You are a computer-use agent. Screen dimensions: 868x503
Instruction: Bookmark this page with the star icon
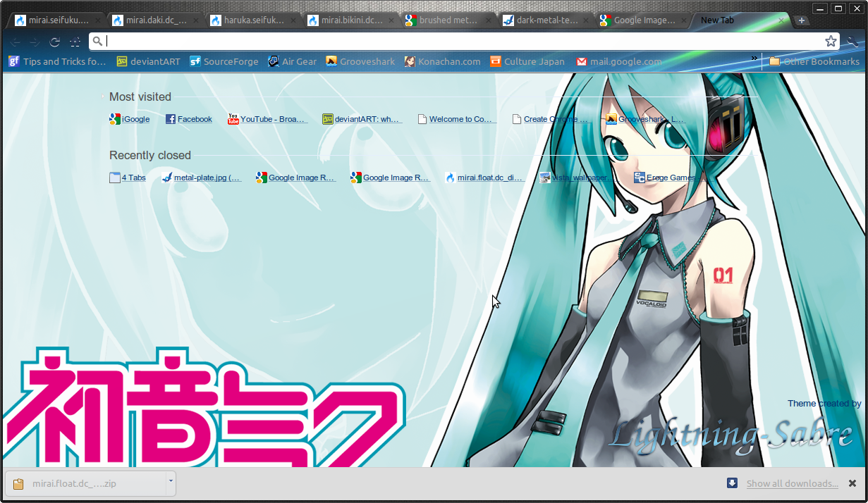(831, 41)
